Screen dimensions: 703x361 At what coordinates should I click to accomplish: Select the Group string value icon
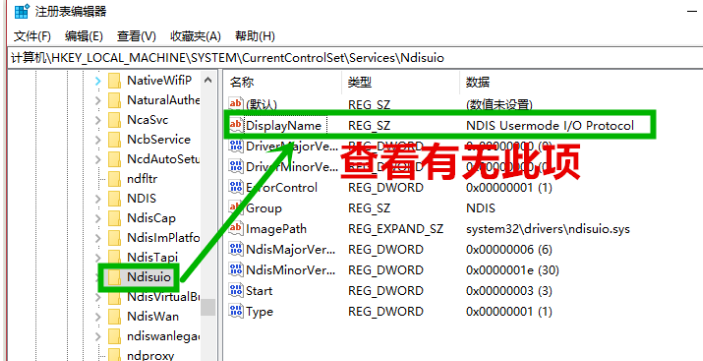(x=235, y=208)
